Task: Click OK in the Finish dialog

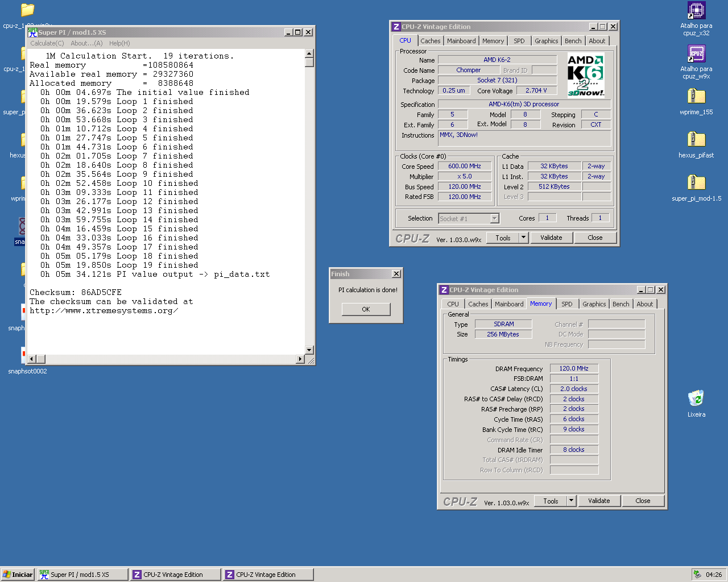Action: pyautogui.click(x=366, y=309)
